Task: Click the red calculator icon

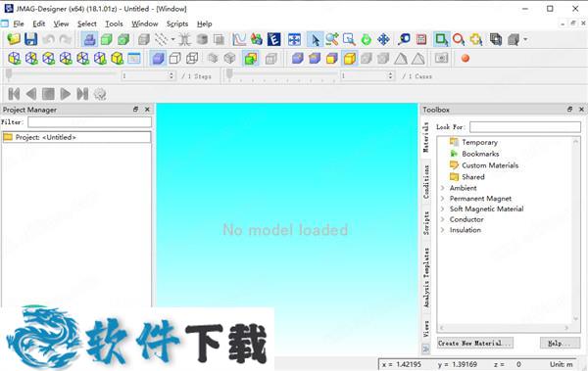Action: (x=421, y=39)
